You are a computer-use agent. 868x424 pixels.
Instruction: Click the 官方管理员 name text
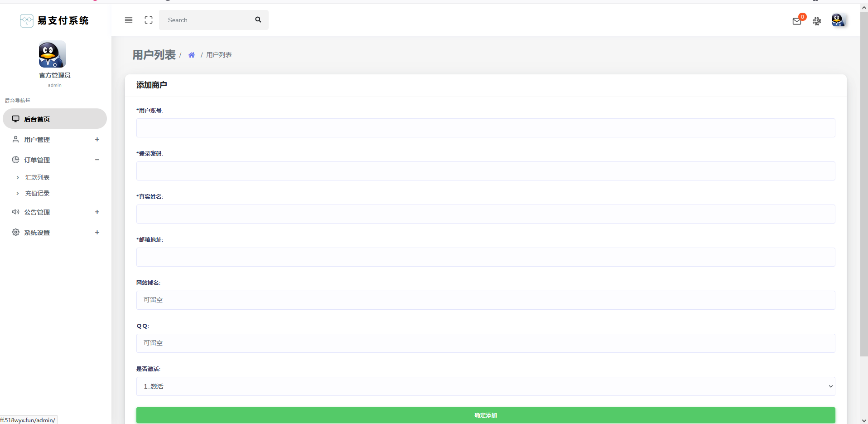(x=55, y=75)
